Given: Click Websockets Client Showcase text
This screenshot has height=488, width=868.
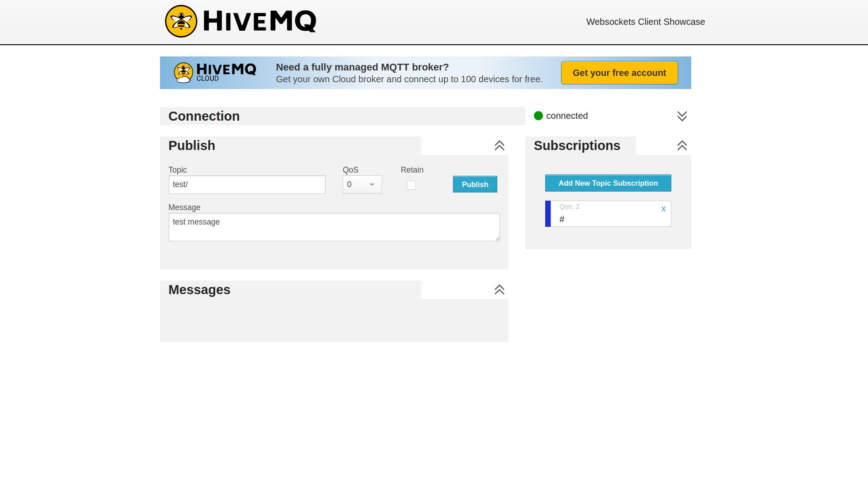Looking at the screenshot, I should tap(645, 22).
